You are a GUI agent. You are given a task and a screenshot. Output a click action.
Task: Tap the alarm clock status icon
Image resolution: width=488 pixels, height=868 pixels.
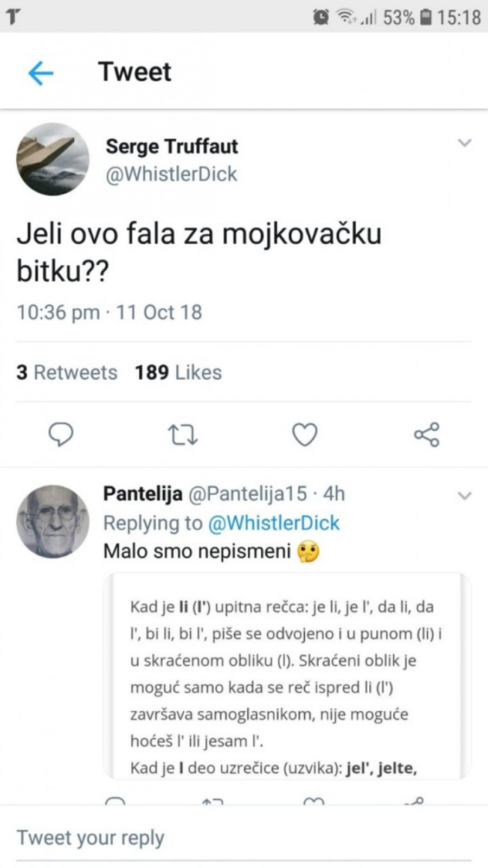click(321, 17)
